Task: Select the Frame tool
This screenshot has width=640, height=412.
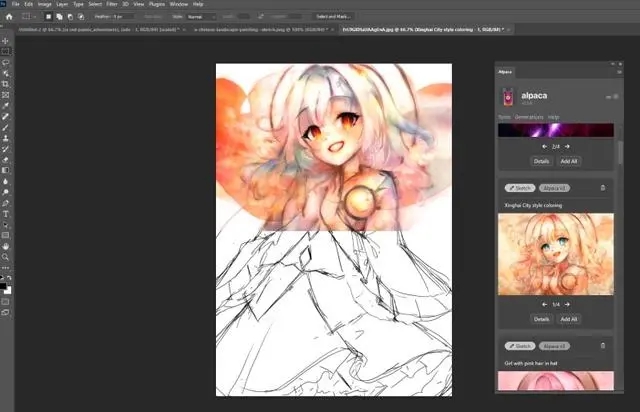Action: click(5, 95)
